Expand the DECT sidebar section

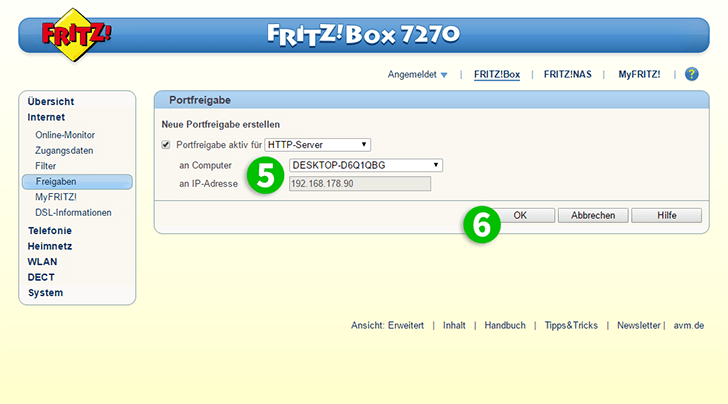[41, 278]
